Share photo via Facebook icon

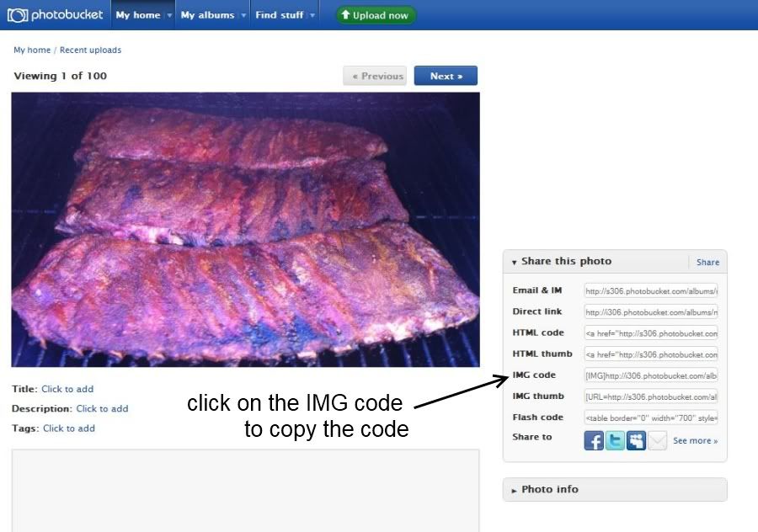click(x=594, y=440)
